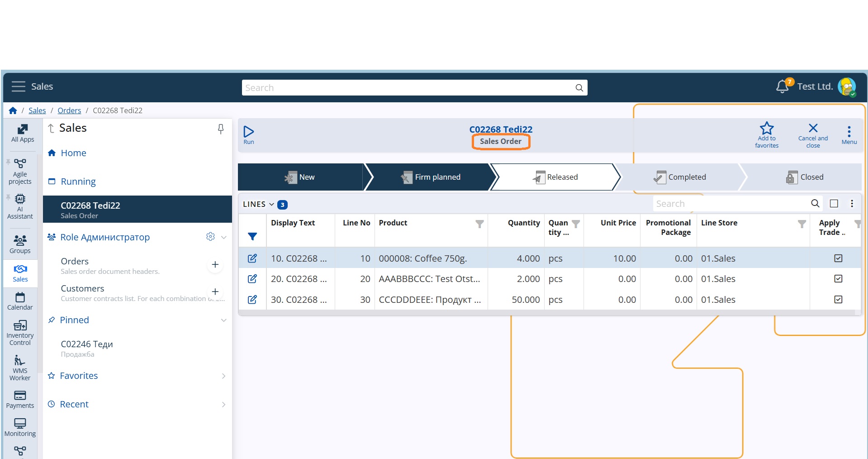Open the user avatar profile

pyautogui.click(x=846, y=86)
